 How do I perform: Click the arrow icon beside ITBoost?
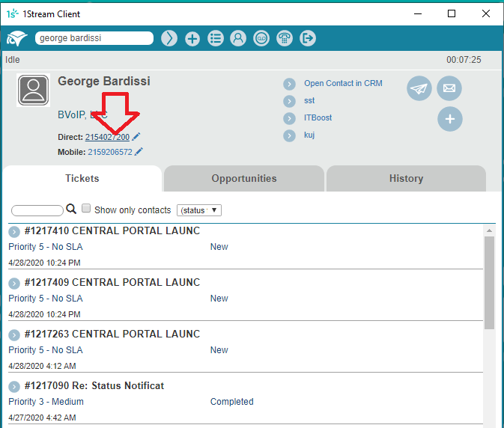coord(289,118)
